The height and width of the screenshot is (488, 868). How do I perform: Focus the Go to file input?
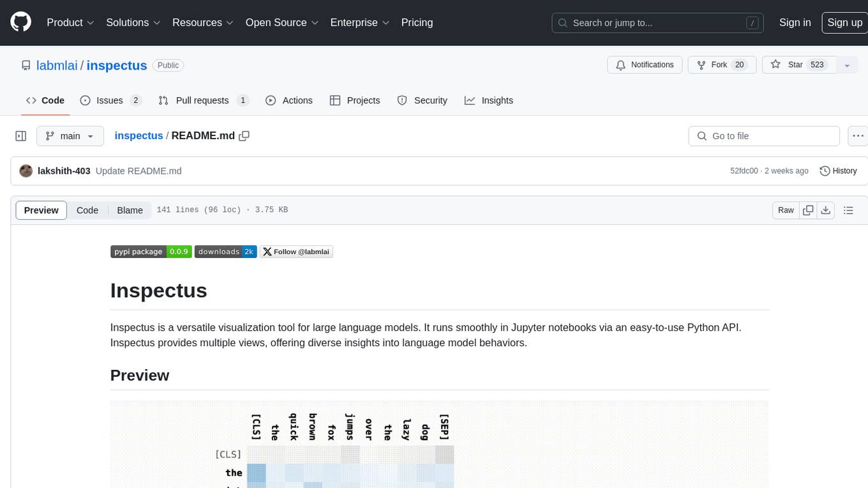[x=764, y=136]
